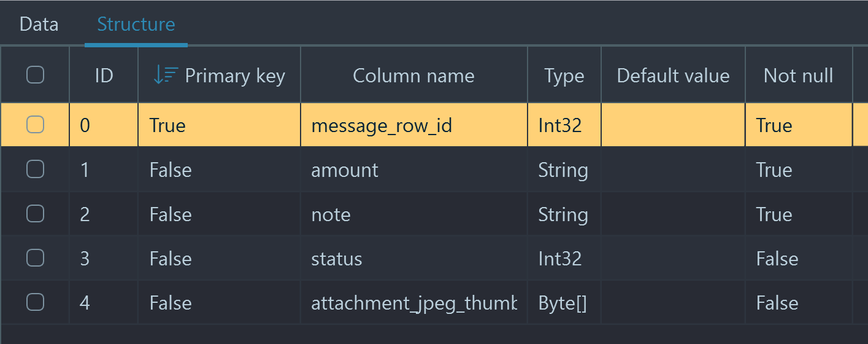Toggle the select-all header checkbox
Image resolution: width=868 pixels, height=344 pixels.
pyautogui.click(x=36, y=76)
